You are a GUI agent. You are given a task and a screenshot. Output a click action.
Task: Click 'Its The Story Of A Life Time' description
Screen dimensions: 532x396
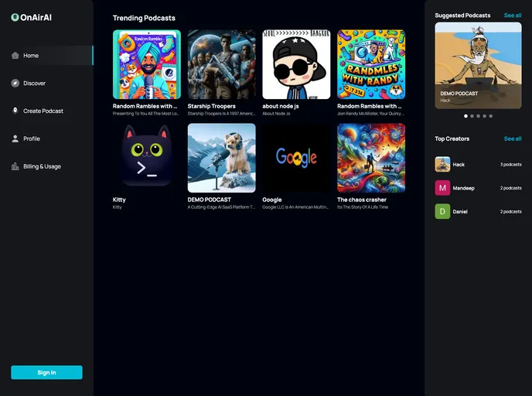(363, 207)
